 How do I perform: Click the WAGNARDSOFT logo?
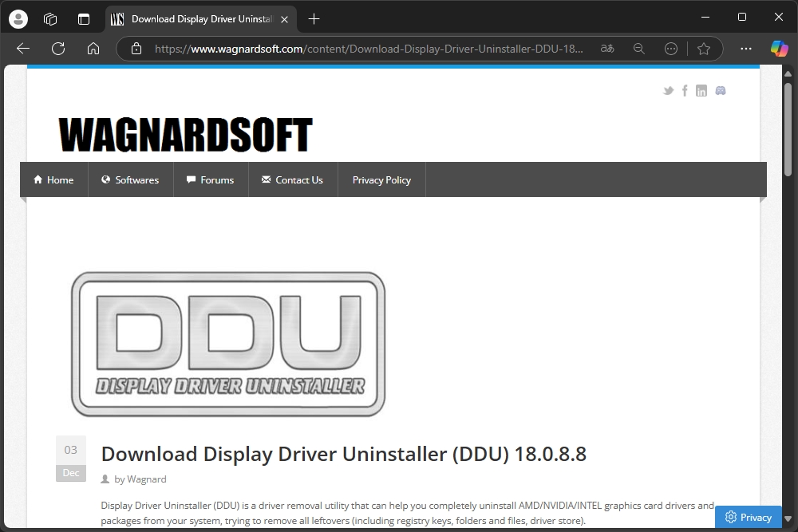(185, 135)
